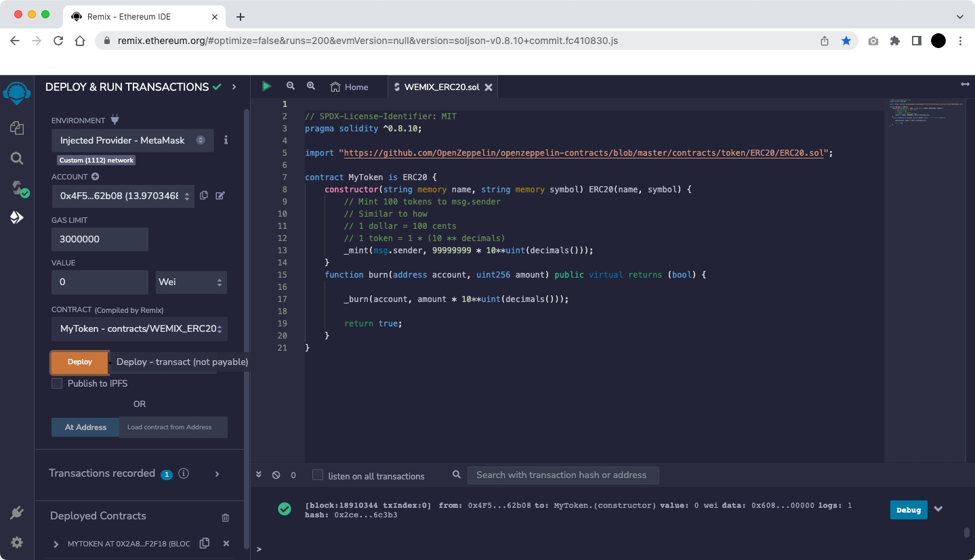
Task: Copy the MYTOKEN deployed contract address
Action: pos(204,543)
